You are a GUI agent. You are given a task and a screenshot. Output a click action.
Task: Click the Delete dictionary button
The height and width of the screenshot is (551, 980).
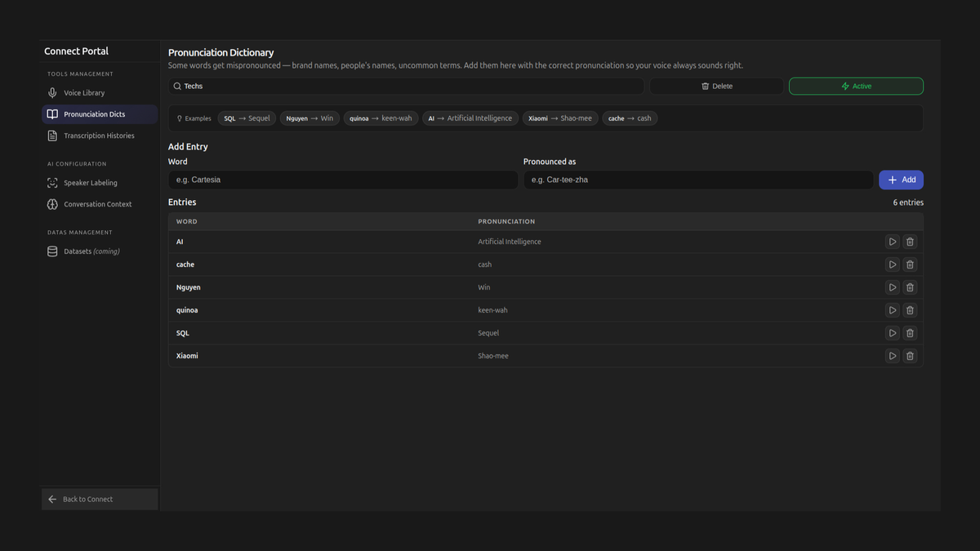pyautogui.click(x=716, y=86)
